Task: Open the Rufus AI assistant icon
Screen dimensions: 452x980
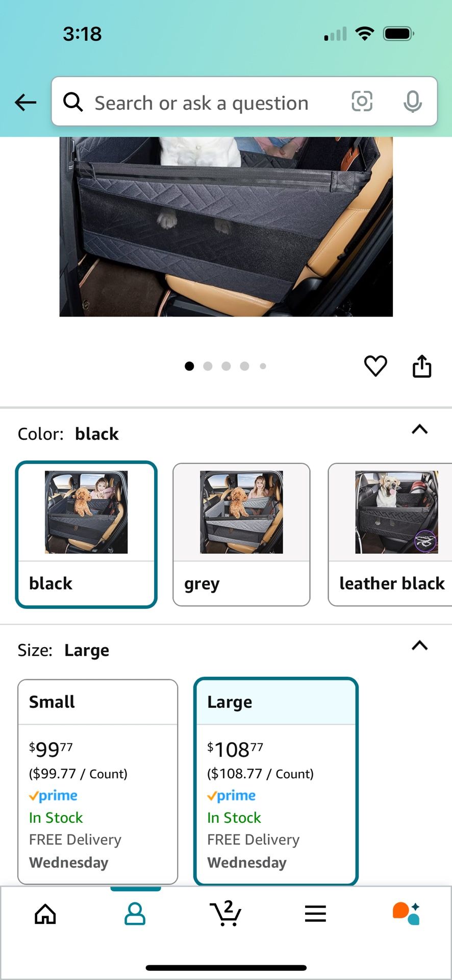Action: point(406,914)
